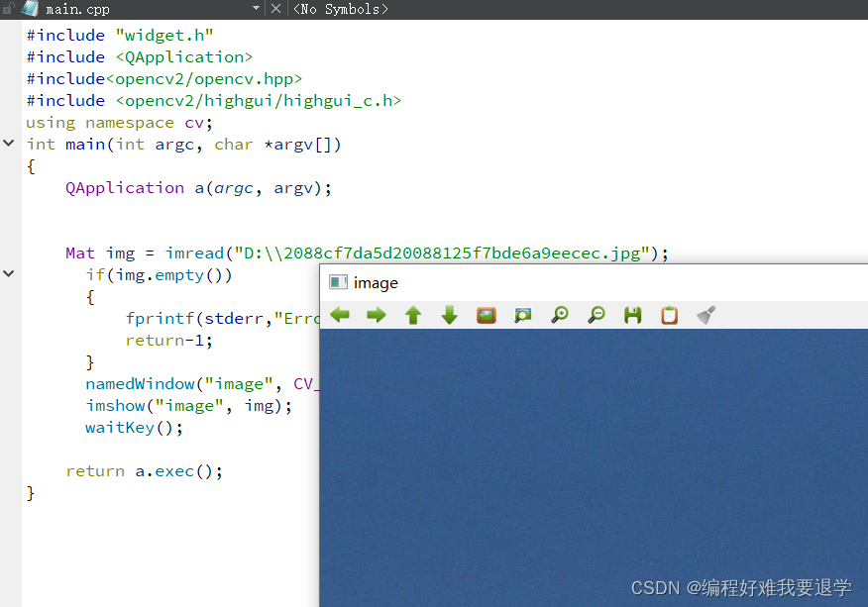The height and width of the screenshot is (607, 868).
Task: Click the displayed blue image in image window
Action: click(x=594, y=467)
